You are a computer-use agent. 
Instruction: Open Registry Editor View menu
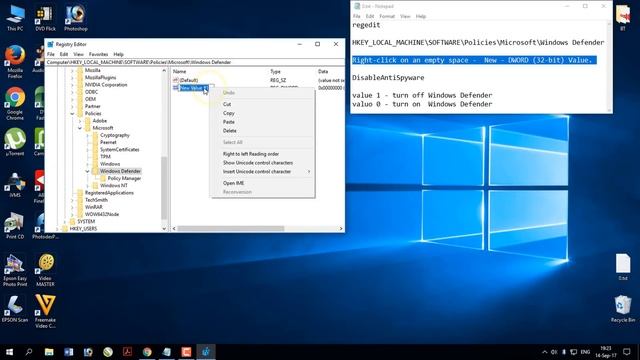coord(78,54)
